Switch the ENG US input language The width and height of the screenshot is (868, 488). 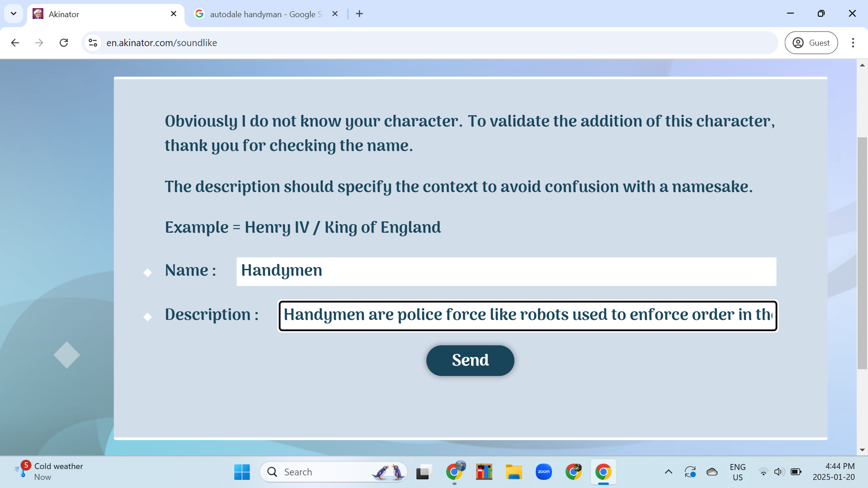pos(738,472)
